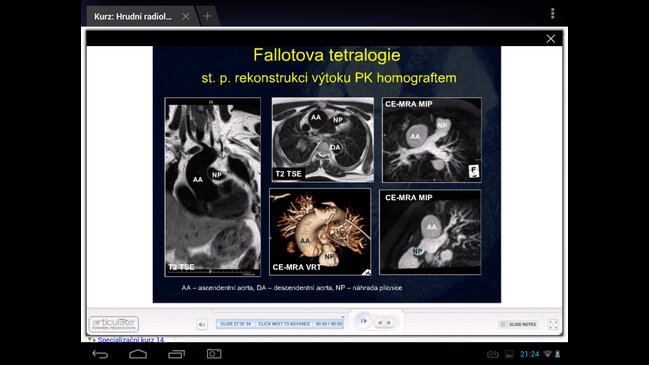
Task: Click the volume speaker icon in player
Action: click(x=202, y=324)
